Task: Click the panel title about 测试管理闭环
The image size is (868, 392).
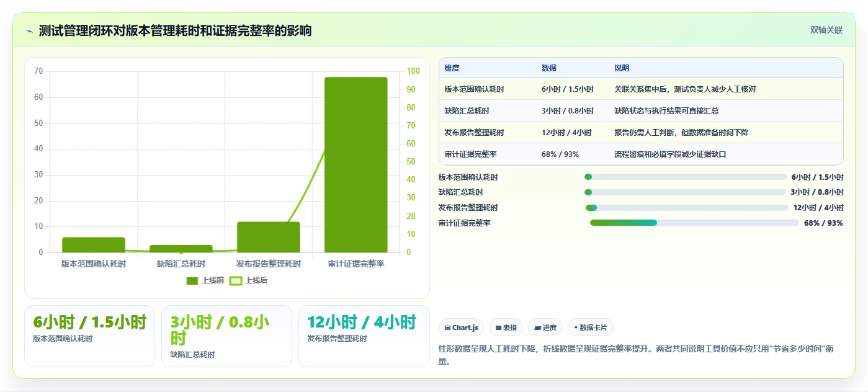Action: tap(176, 30)
